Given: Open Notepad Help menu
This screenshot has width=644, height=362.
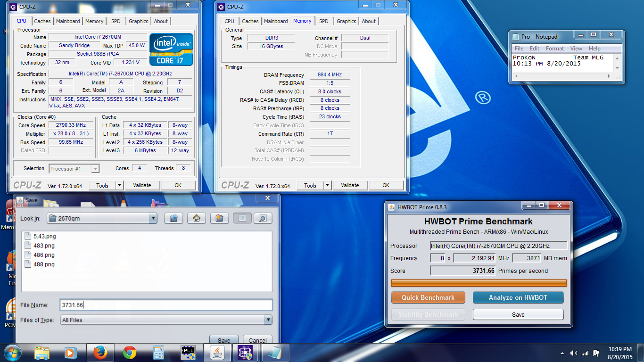Looking at the screenshot, I should (594, 49).
